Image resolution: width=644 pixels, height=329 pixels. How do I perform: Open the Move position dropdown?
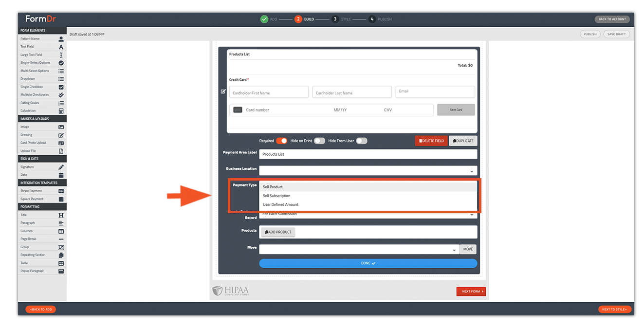point(359,249)
